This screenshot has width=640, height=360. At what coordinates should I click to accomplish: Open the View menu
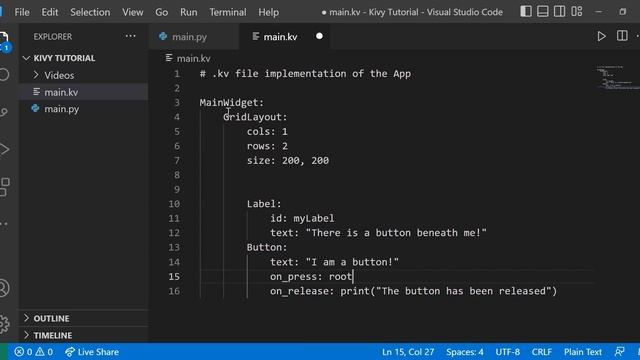coord(133,12)
